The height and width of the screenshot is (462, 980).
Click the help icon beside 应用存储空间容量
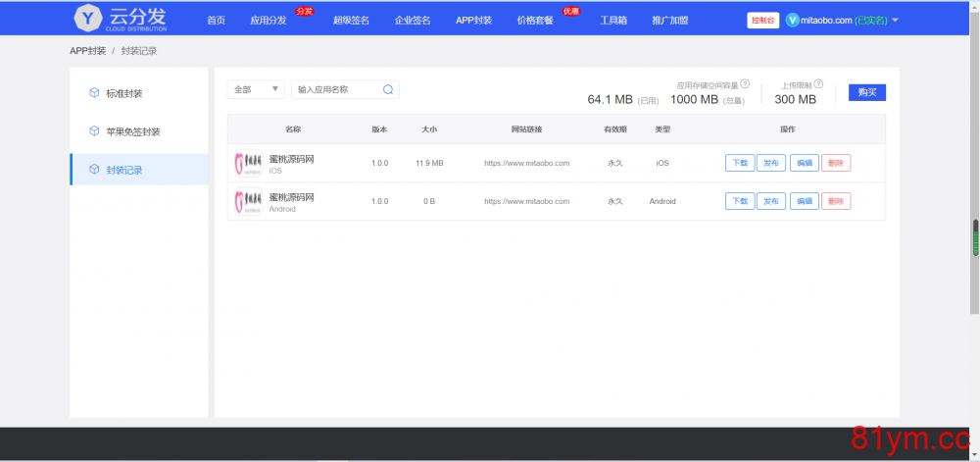pos(745,84)
